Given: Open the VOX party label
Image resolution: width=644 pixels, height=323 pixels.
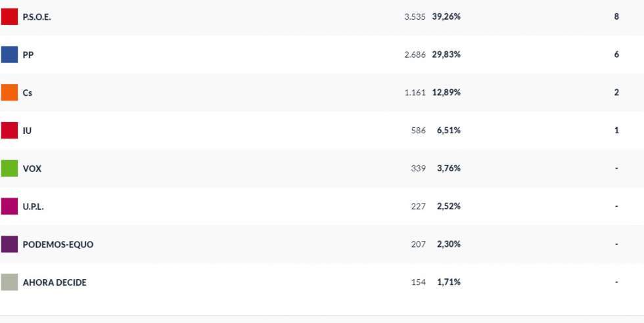Looking at the screenshot, I should coord(32,169).
